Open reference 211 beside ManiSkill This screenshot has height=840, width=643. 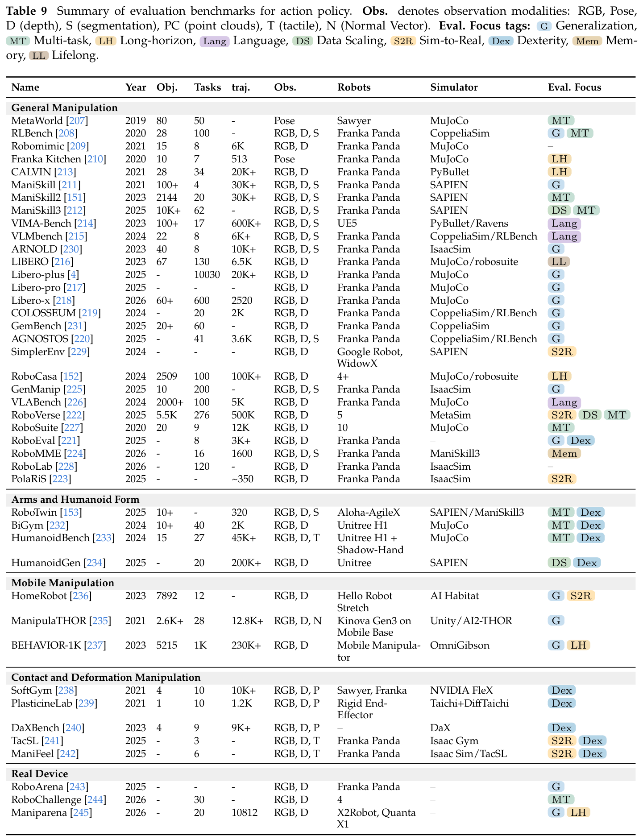click(x=70, y=185)
